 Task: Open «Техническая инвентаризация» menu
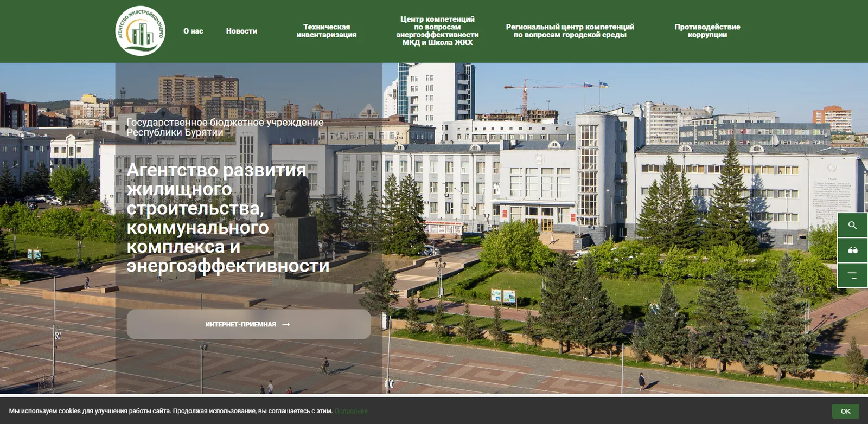327,31
